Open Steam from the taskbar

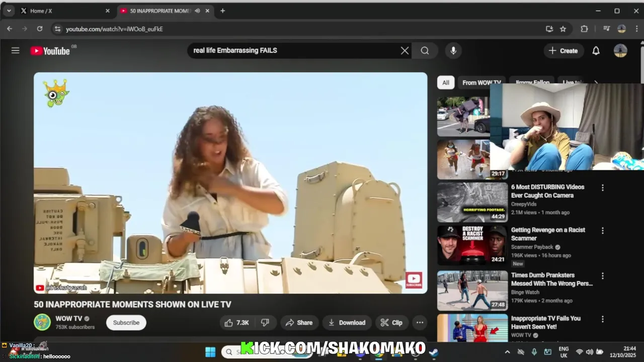point(434,352)
